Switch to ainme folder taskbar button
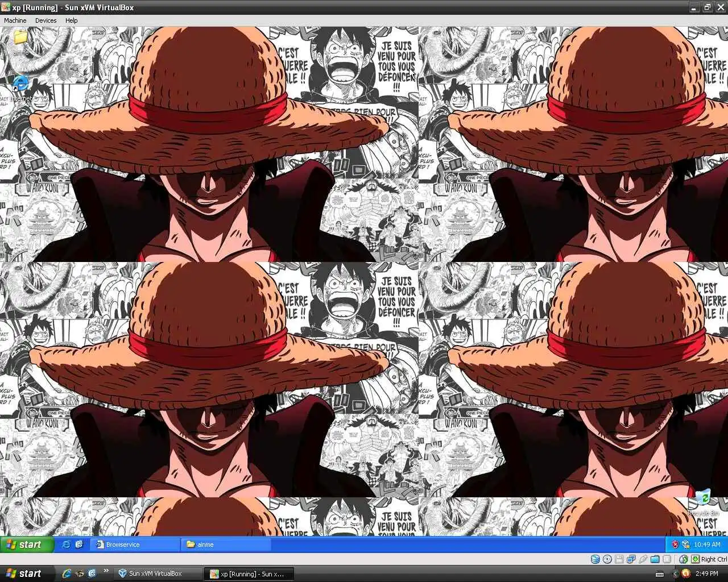728x582 pixels. coord(226,544)
